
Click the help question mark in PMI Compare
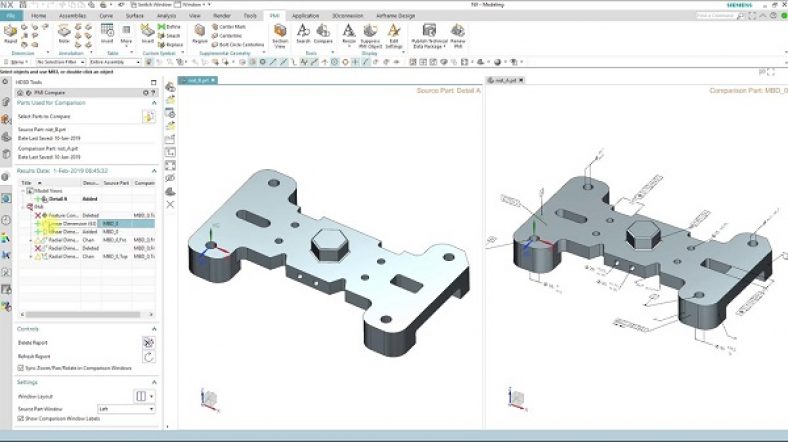[153, 93]
